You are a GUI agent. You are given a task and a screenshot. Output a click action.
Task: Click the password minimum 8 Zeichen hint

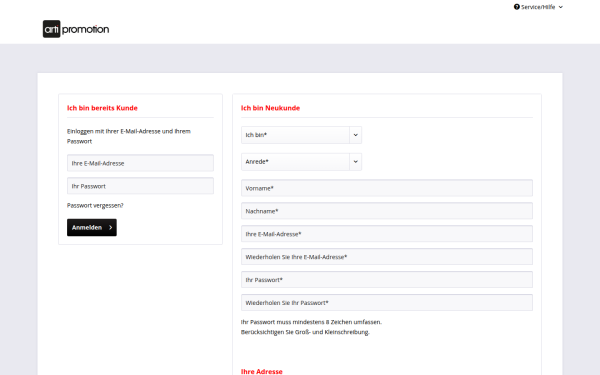[311, 322]
